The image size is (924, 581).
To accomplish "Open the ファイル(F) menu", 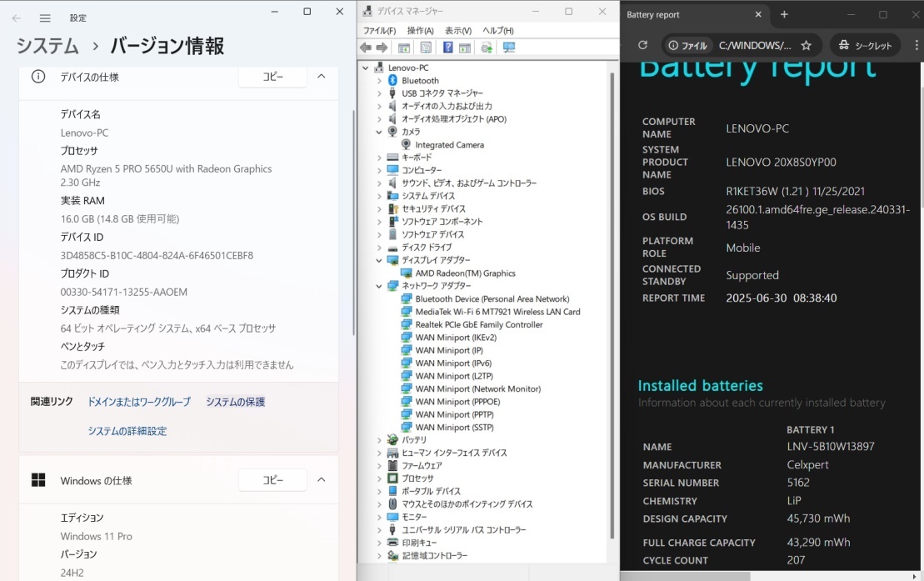I will pyautogui.click(x=379, y=31).
